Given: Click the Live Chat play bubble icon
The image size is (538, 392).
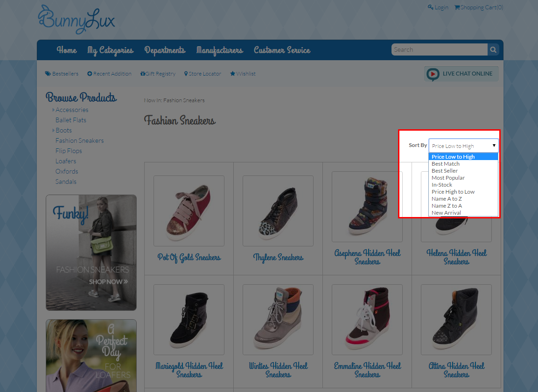Looking at the screenshot, I should point(433,74).
